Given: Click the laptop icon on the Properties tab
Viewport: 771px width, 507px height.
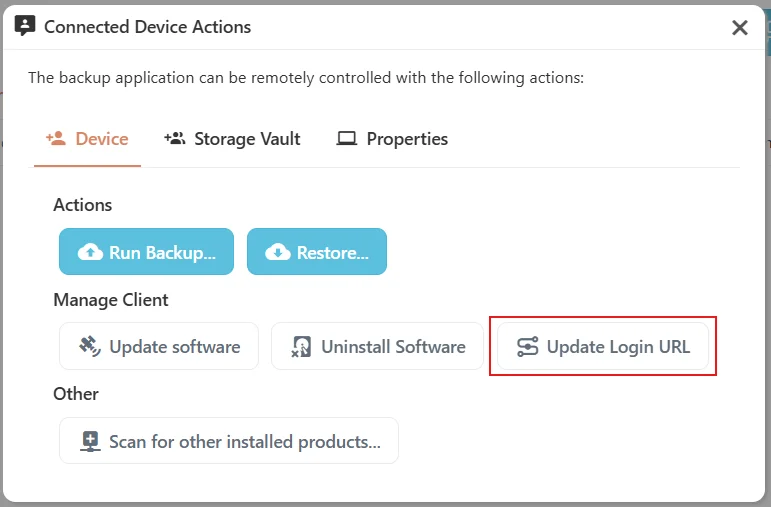Looking at the screenshot, I should tap(347, 139).
